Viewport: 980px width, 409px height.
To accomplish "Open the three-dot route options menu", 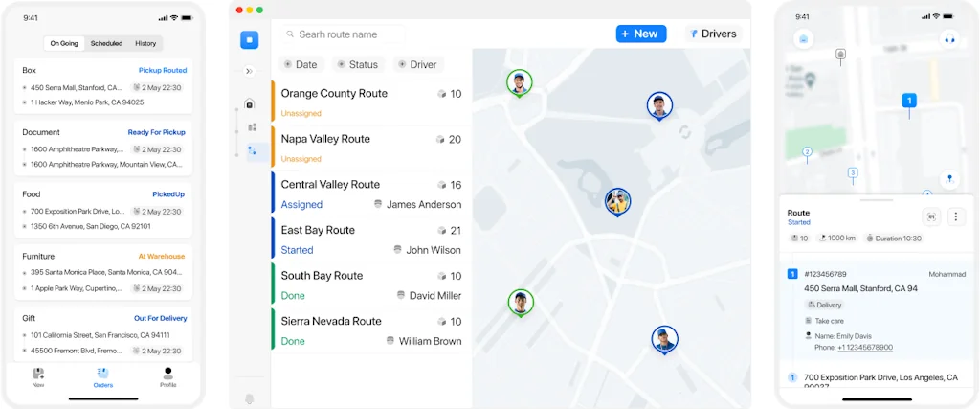I will (x=956, y=216).
